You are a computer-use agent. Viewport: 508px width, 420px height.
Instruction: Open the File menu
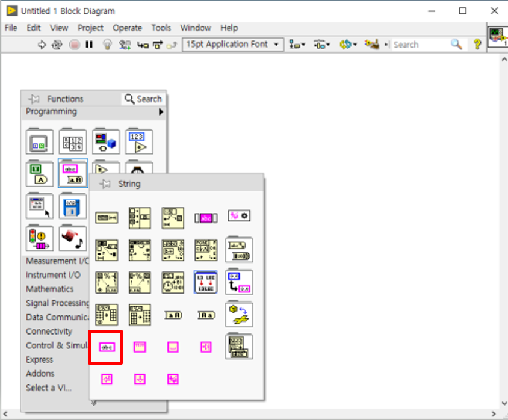coord(11,28)
